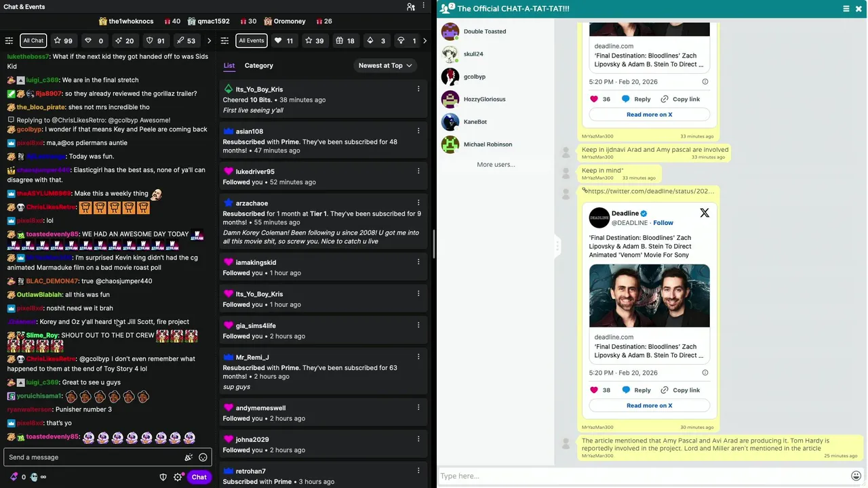The width and height of the screenshot is (868, 488).
Task: Send message with purple Chat button
Action: (x=199, y=477)
